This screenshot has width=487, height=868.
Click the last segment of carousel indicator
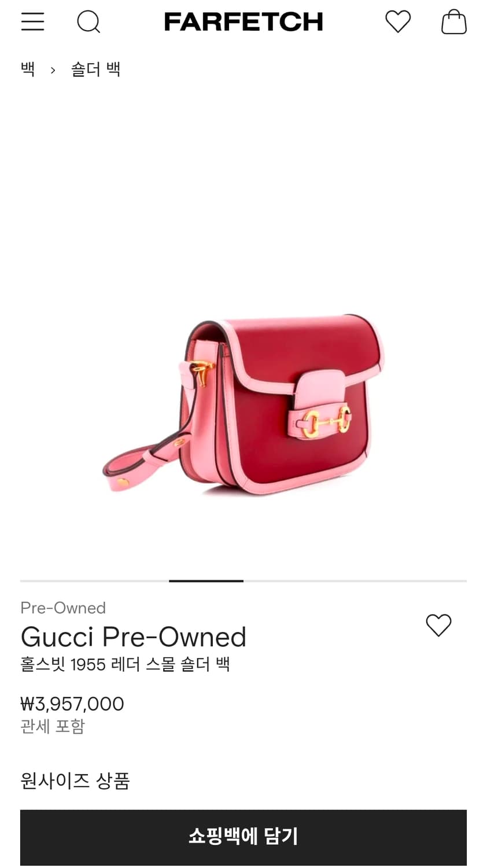429,580
